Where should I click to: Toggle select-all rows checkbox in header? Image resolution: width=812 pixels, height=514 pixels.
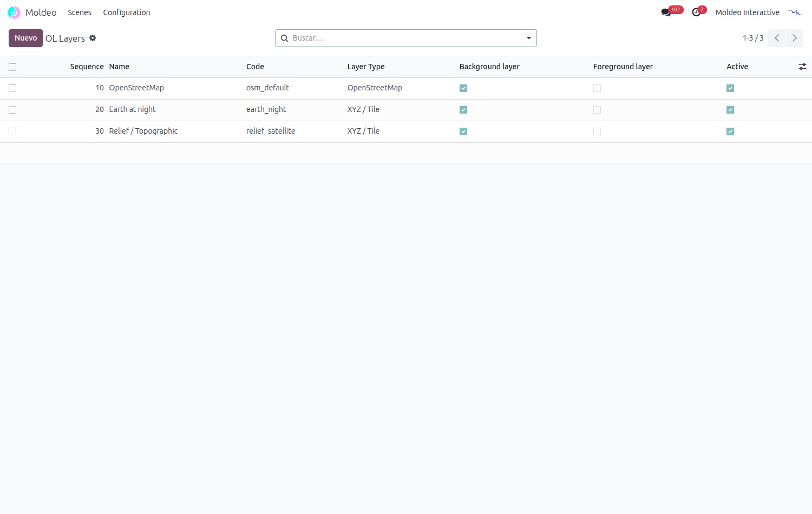coord(12,67)
